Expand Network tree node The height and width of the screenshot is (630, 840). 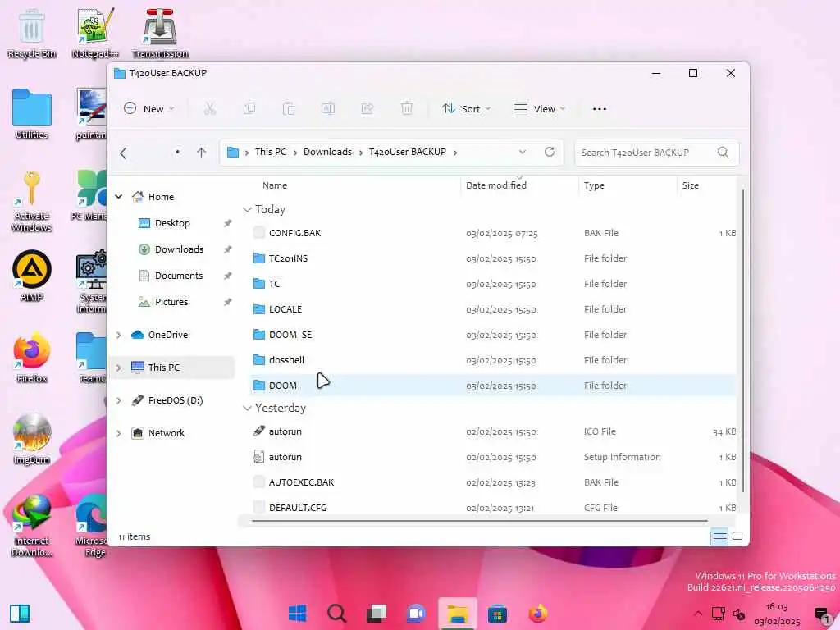[119, 433]
